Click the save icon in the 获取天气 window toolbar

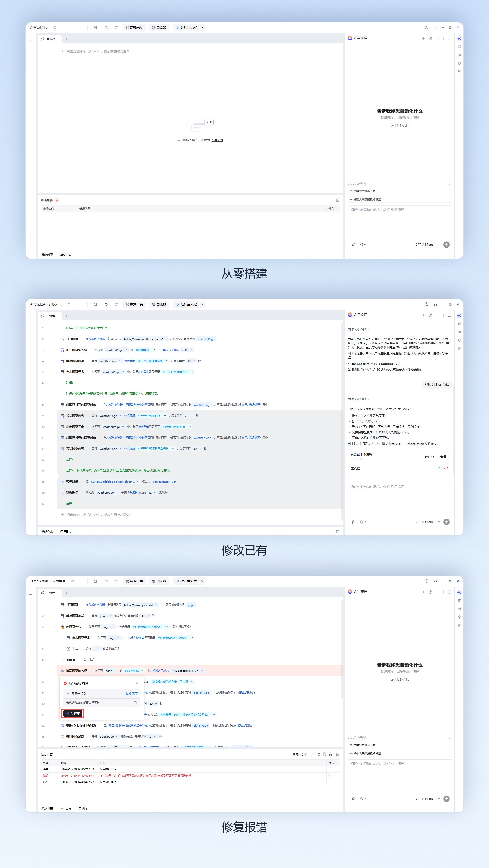[95, 304]
